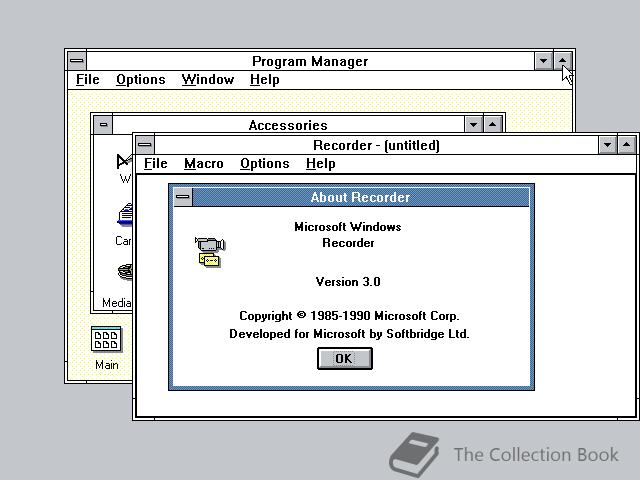Click the Accessories title bar
The height and width of the screenshot is (480, 640).
pos(288,124)
